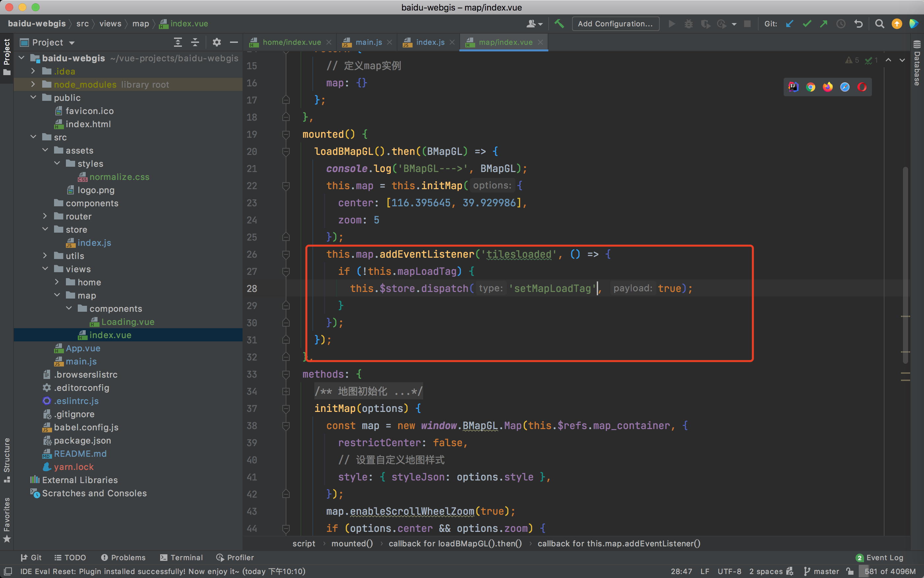The height and width of the screenshot is (578, 924).
Task: Expand the node_modules folder
Action: 33,84
